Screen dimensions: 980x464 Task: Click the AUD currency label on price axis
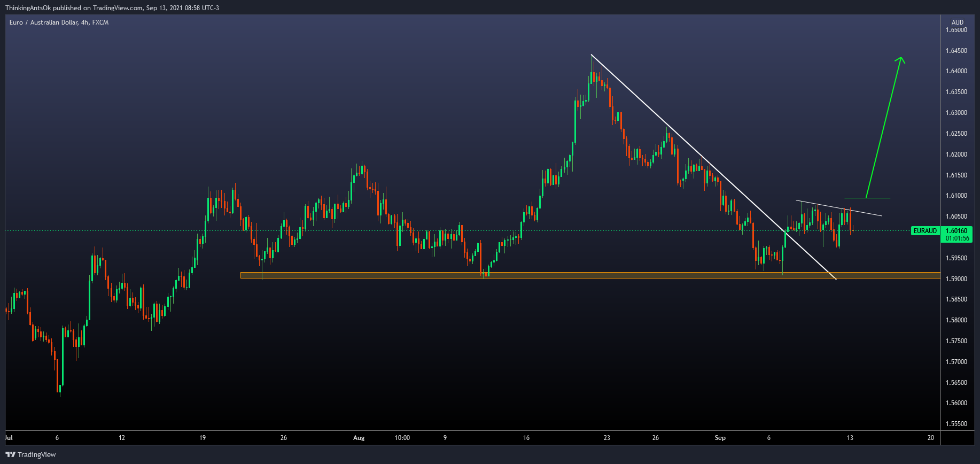point(957,22)
